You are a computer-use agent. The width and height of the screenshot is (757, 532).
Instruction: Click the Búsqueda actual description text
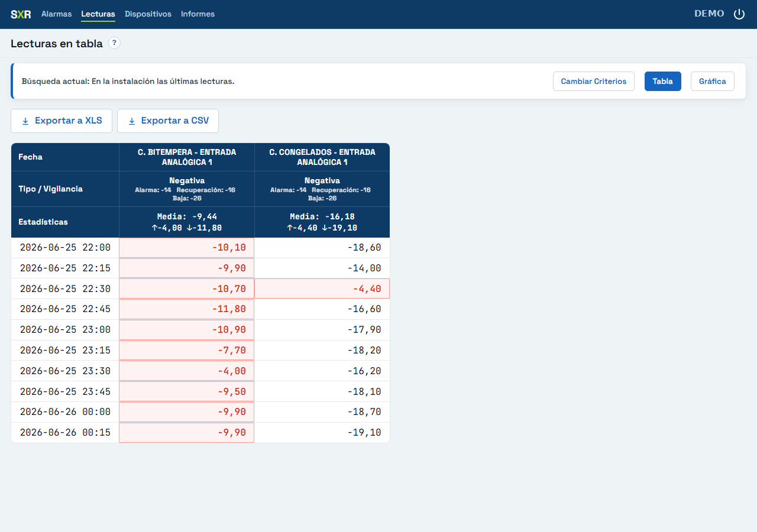[x=128, y=81]
